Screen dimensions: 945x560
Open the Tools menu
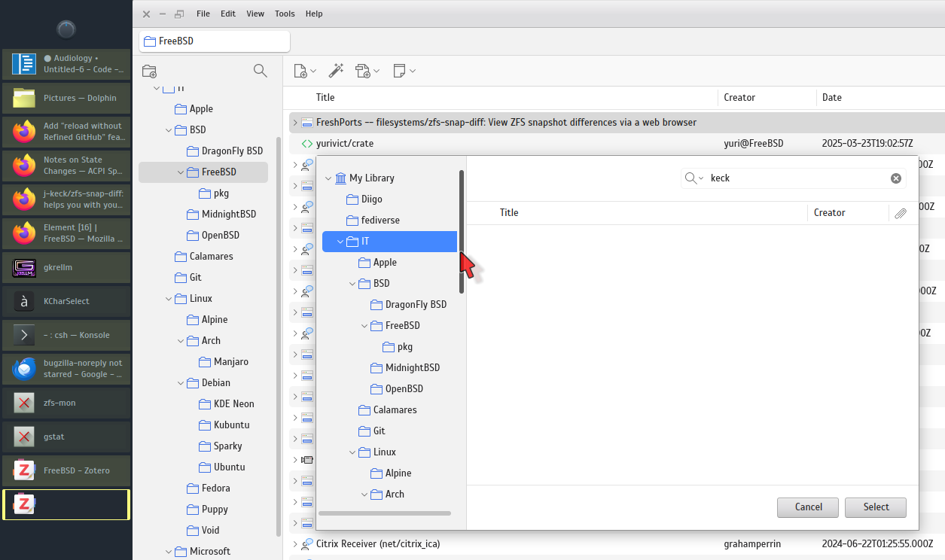coord(285,14)
